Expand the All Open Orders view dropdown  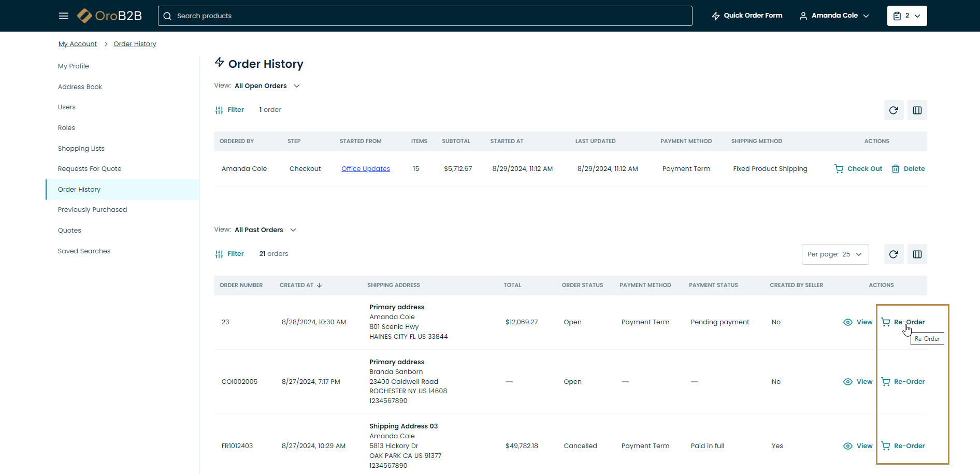[x=267, y=86]
